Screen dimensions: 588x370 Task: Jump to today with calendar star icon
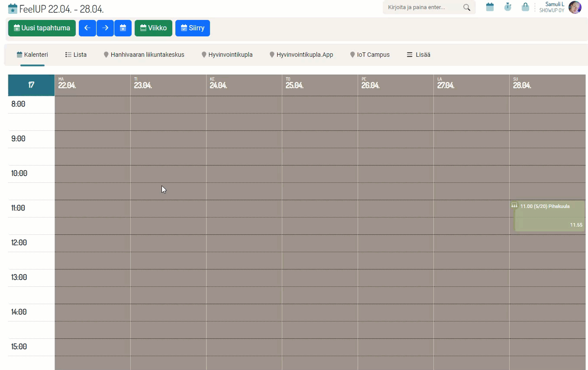(x=123, y=28)
